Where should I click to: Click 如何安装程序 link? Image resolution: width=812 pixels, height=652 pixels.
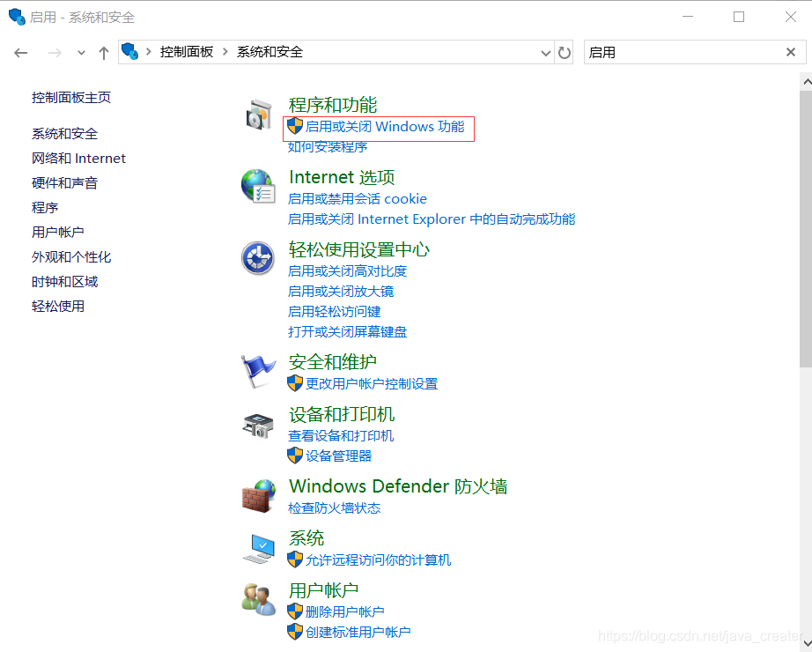click(328, 146)
